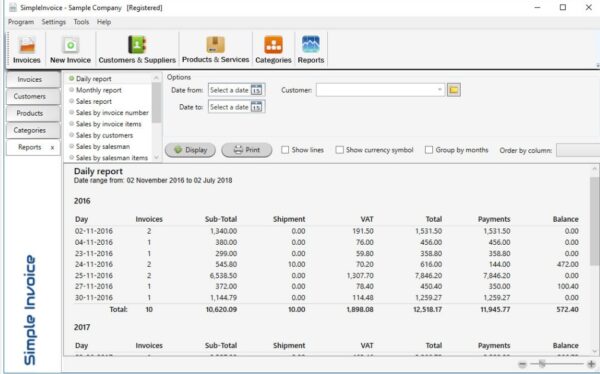Switch to the Invoices side tab
The height and width of the screenshot is (374, 600).
(33, 80)
